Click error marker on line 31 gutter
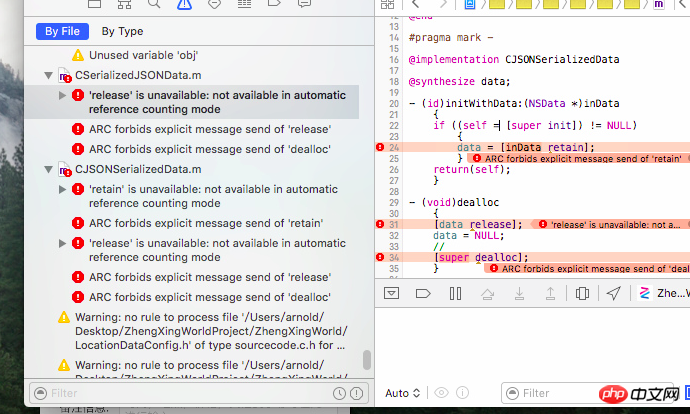 pos(380,224)
